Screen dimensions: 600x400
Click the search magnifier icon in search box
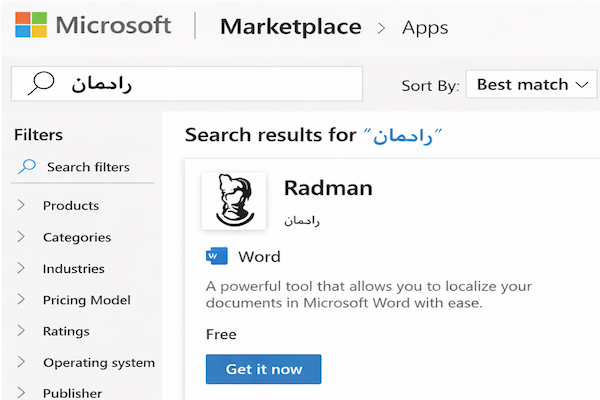[40, 84]
